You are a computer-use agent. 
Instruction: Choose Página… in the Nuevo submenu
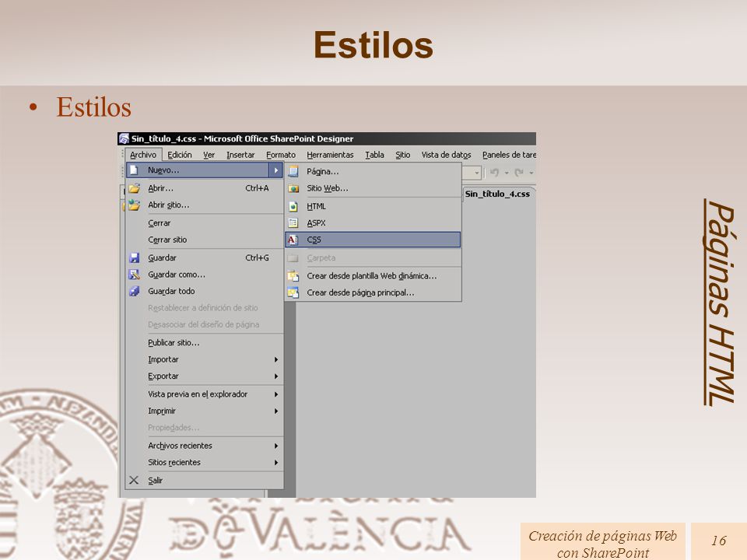click(x=373, y=171)
